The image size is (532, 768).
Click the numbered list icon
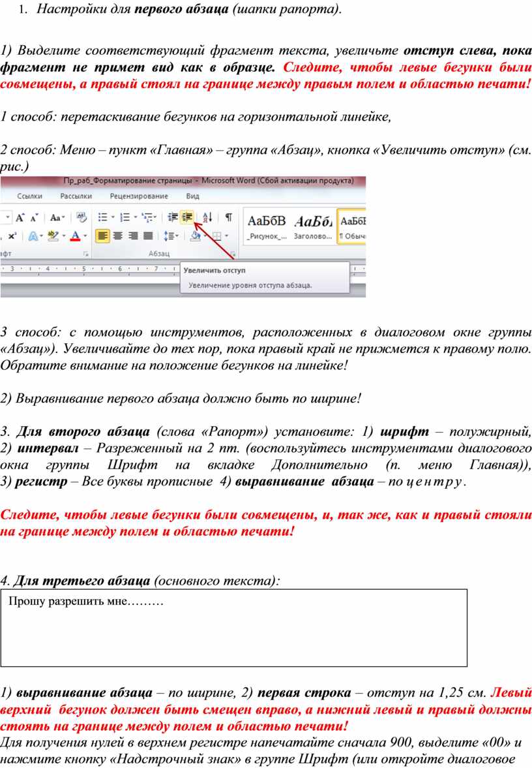click(x=125, y=217)
